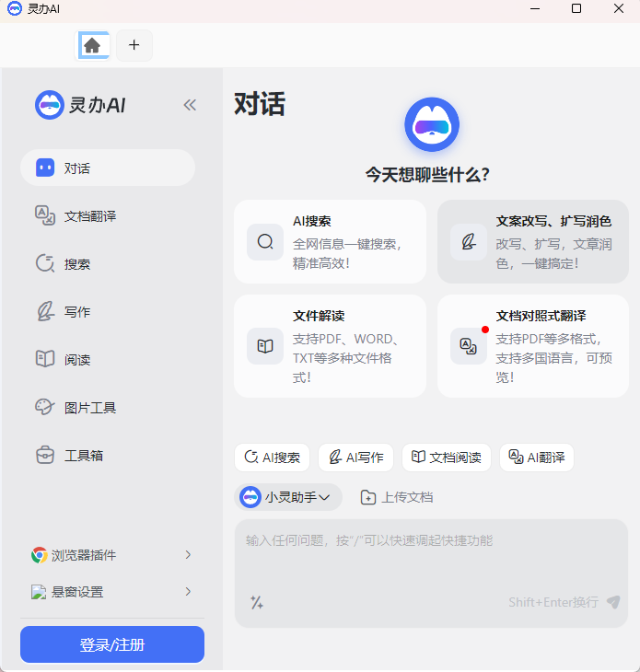
Task: Minimize the 灵办AI window
Action: 535,8
